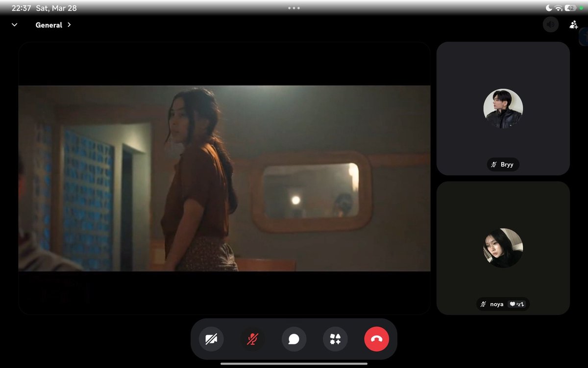588x368 pixels.
Task: Turn on the camera
Action: 211,339
